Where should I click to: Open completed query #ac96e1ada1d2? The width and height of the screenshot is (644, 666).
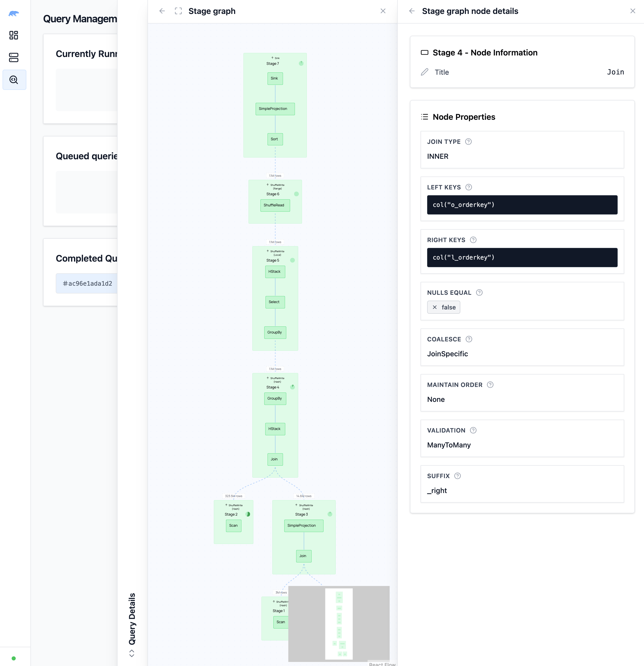(87, 283)
